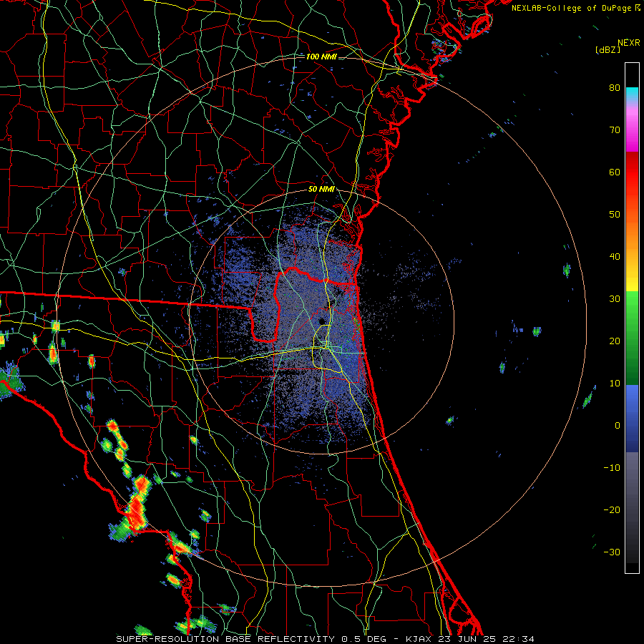The width and height of the screenshot is (644, 644).
Task: Click the magenta section of the color bar
Action: [632, 132]
